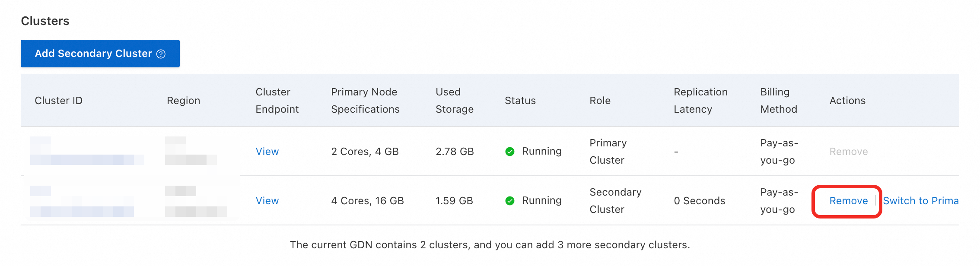Click the 0 Seconds replication latency cell
This screenshot has width=980, height=266.
point(699,201)
